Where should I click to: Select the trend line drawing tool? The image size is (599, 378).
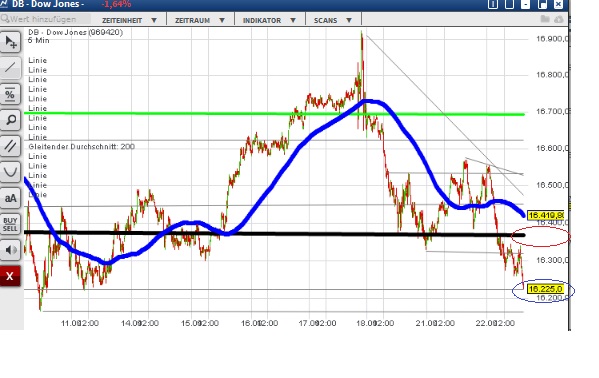[x=10, y=68]
